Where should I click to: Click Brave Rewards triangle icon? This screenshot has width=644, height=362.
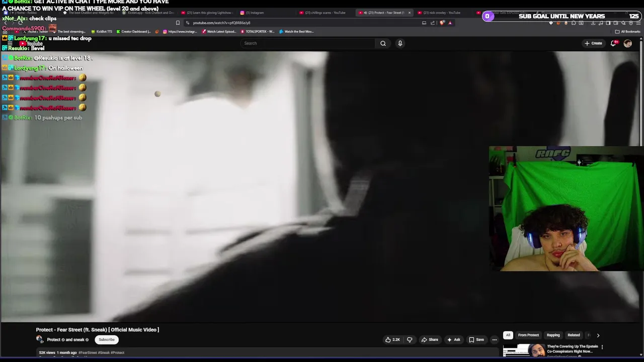(450, 23)
